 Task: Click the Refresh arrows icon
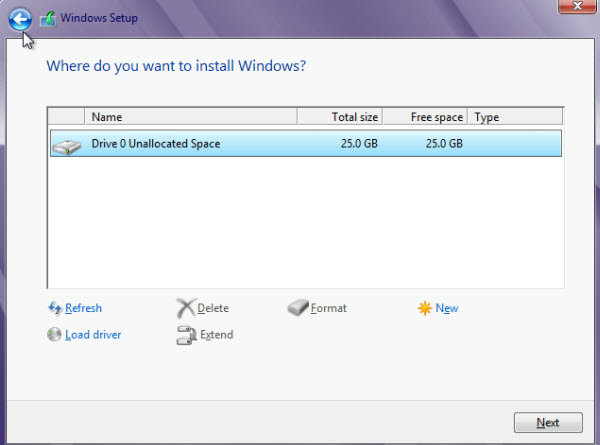click(x=55, y=308)
